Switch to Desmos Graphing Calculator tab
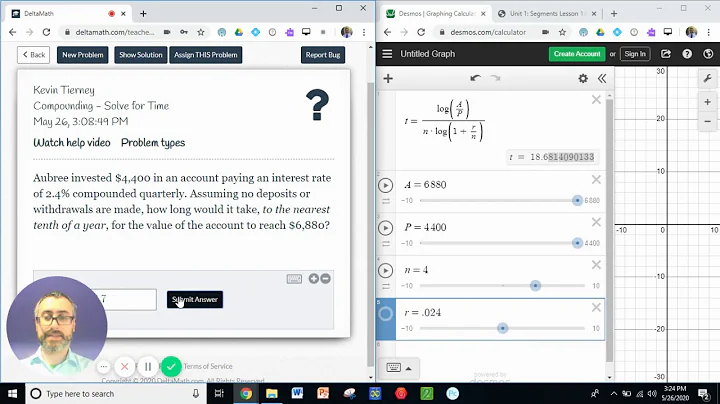Screen dimensions: 720x404 click(436, 14)
